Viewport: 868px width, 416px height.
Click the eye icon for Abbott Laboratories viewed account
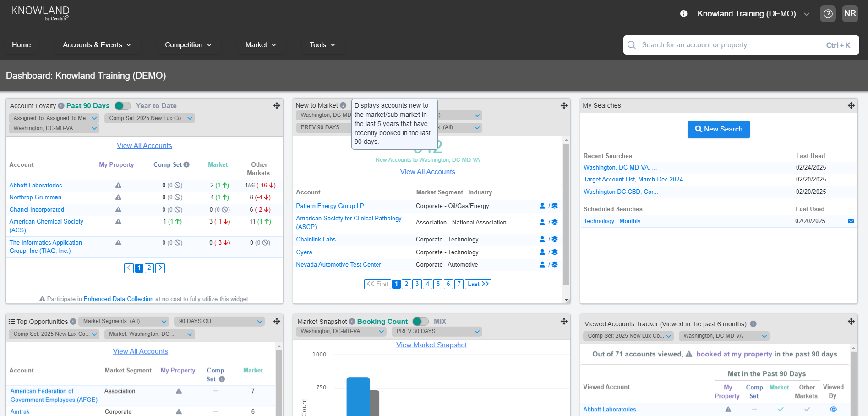tap(833, 409)
